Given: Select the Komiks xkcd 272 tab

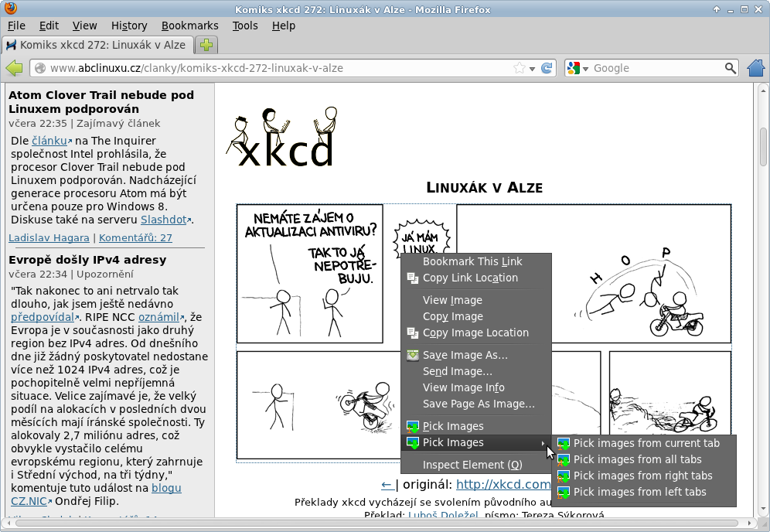Looking at the screenshot, I should click(x=97, y=45).
